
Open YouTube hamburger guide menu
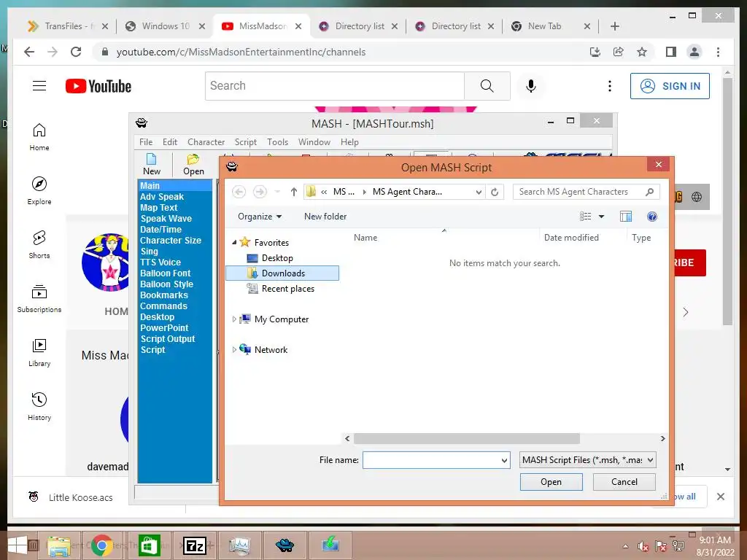(x=39, y=86)
